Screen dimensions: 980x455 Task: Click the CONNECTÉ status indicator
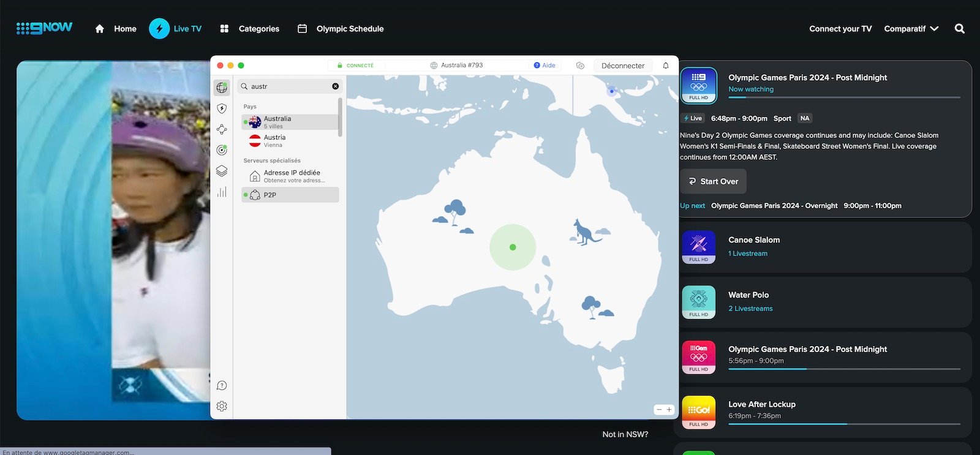coord(355,66)
